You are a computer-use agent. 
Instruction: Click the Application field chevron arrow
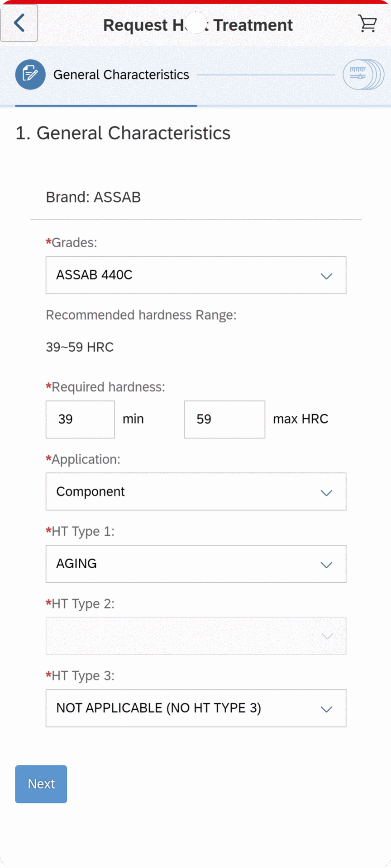[x=326, y=492]
